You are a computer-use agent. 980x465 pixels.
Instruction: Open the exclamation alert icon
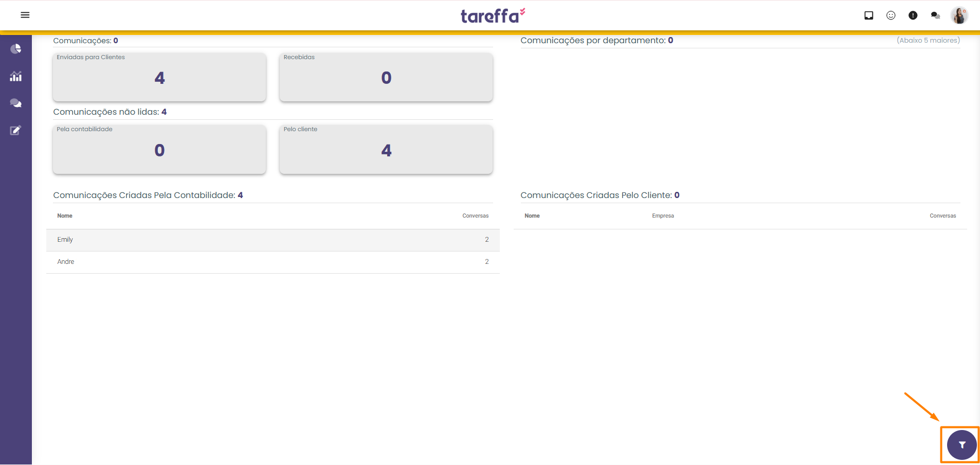(913, 15)
